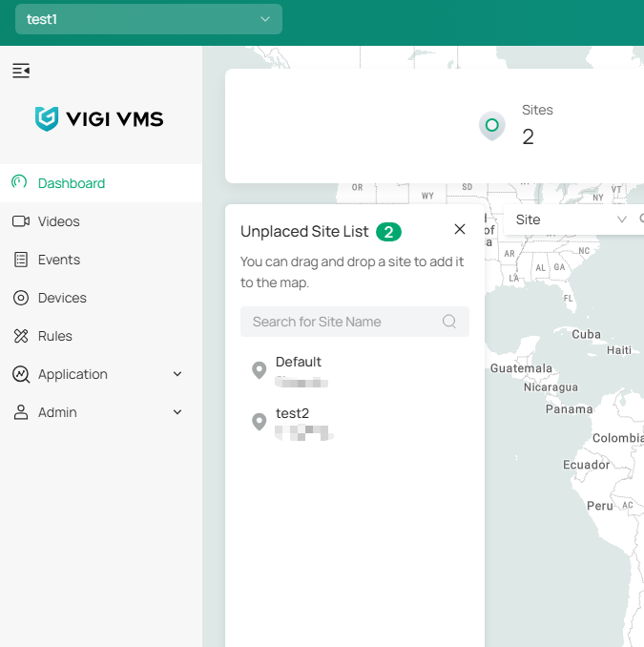Viewport: 644px width, 647px height.
Task: Click the Rules tools icon
Action: (x=21, y=336)
